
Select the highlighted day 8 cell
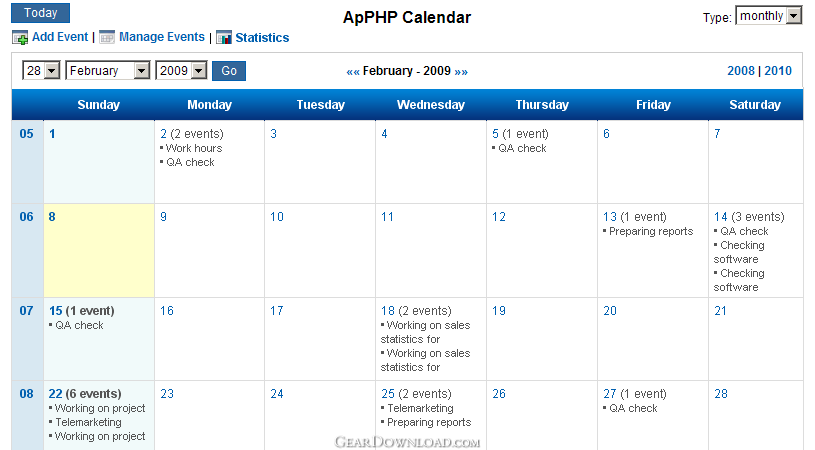99,250
